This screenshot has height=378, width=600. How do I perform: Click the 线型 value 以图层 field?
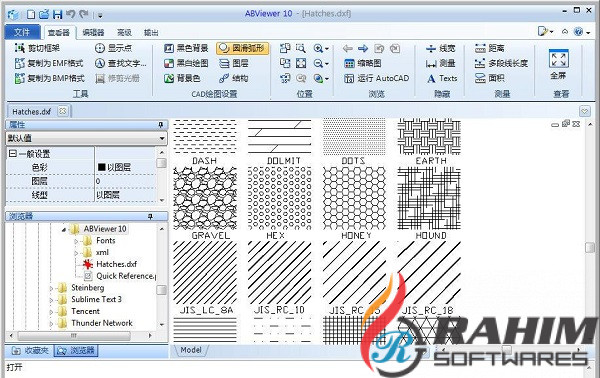[126, 195]
